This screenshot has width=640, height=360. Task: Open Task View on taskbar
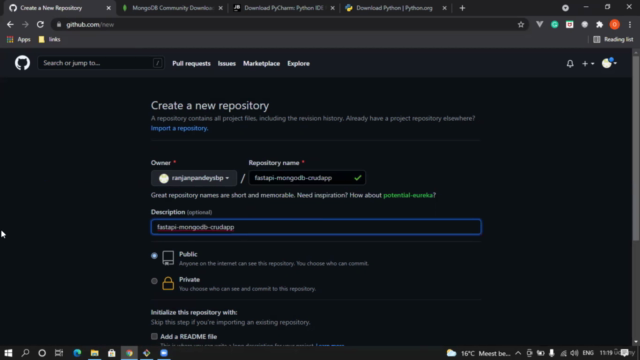(59, 353)
